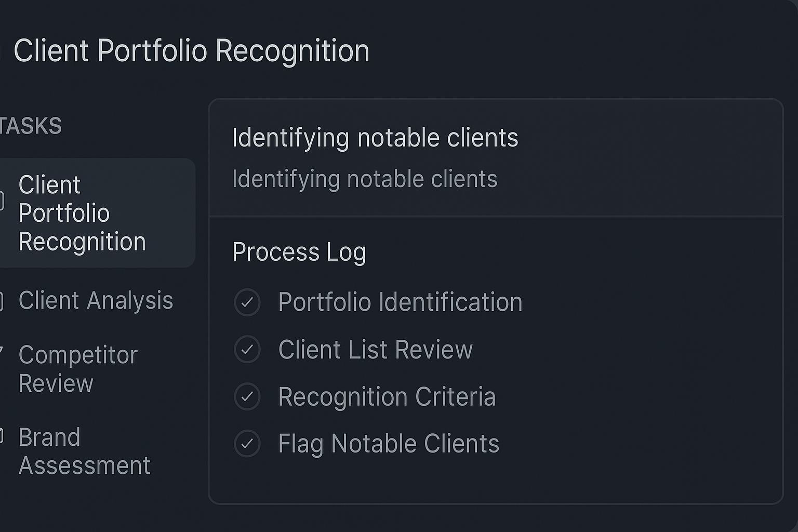Switch to the Competitor Review task
This screenshot has height=532, width=798.
tap(78, 369)
